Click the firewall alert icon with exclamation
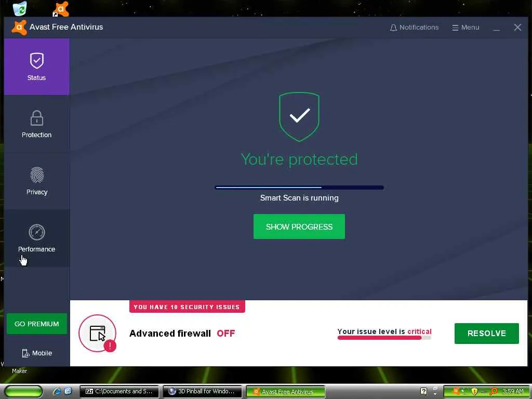Screen dimensions: 532x399 pos(98,333)
